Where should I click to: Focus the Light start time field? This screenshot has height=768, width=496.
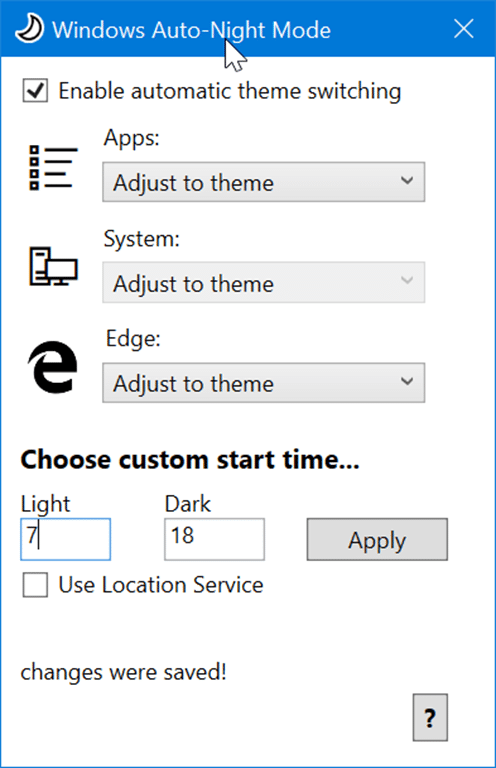(66, 539)
